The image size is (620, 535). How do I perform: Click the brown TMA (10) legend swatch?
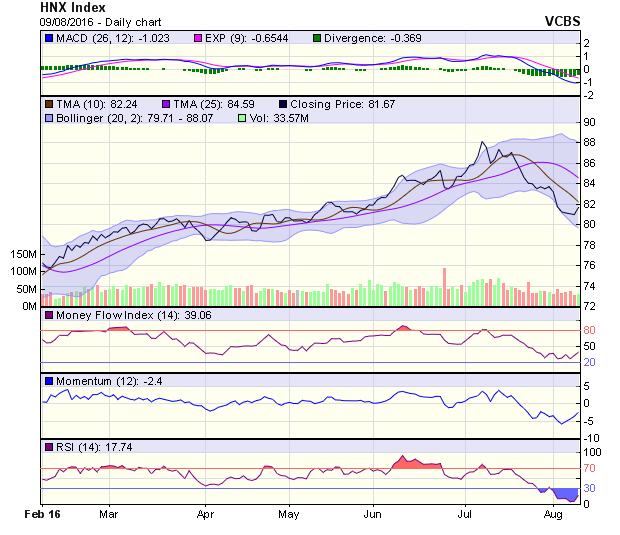pos(50,103)
